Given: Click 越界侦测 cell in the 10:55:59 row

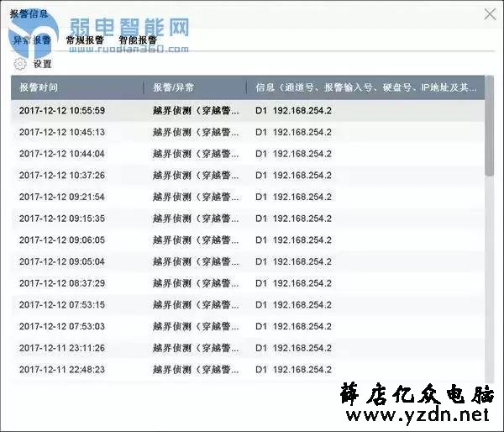Looking at the screenshot, I should (x=196, y=110).
